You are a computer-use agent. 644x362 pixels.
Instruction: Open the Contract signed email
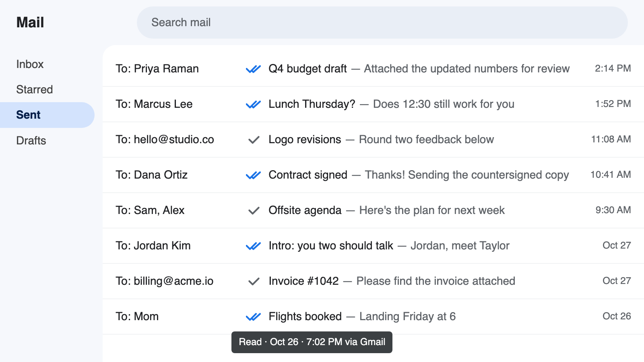point(373,175)
